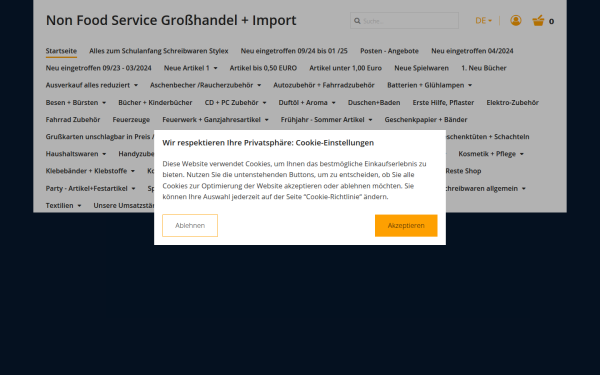Viewport: 600px width, 375px height.
Task: Open the shopping basket icon
Action: coord(538,21)
